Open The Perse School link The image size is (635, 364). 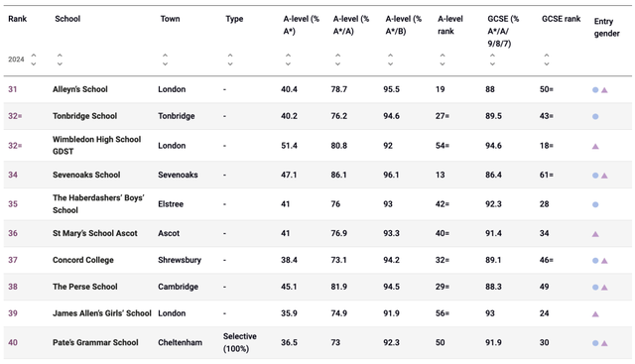85,287
